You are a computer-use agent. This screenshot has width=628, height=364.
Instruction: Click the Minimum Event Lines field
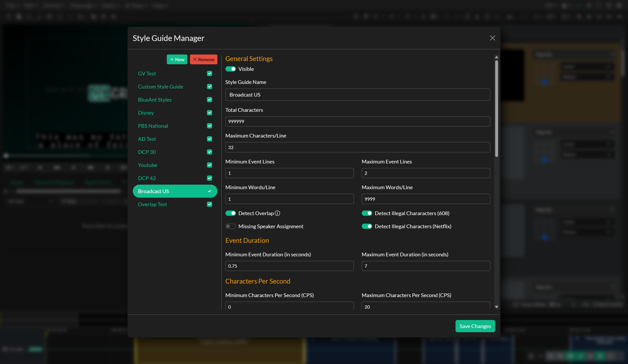(x=289, y=173)
